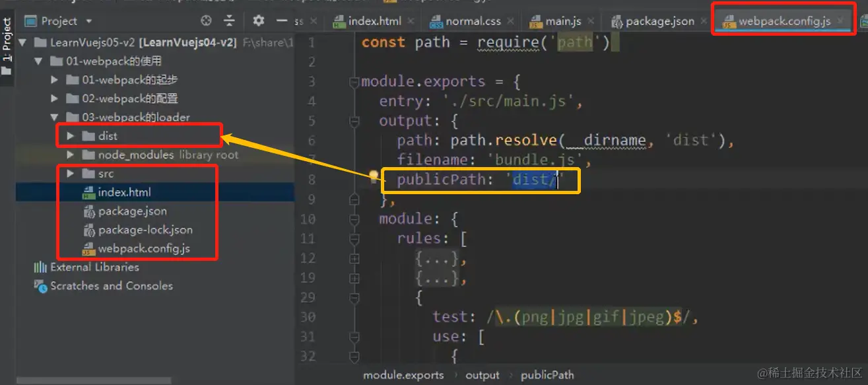Screen dimensions: 868x385
Task: Expand the 02-webpack的配置 folder arrow
Action: 55,98
